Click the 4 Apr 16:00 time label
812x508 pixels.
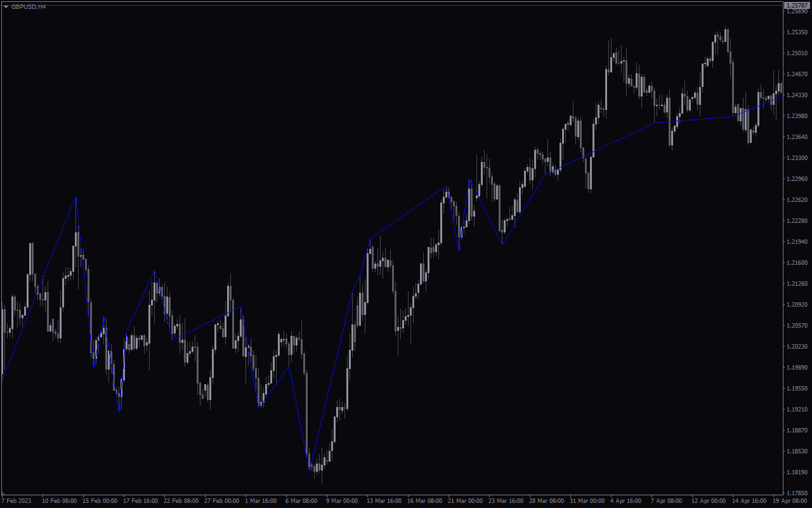tap(626, 500)
